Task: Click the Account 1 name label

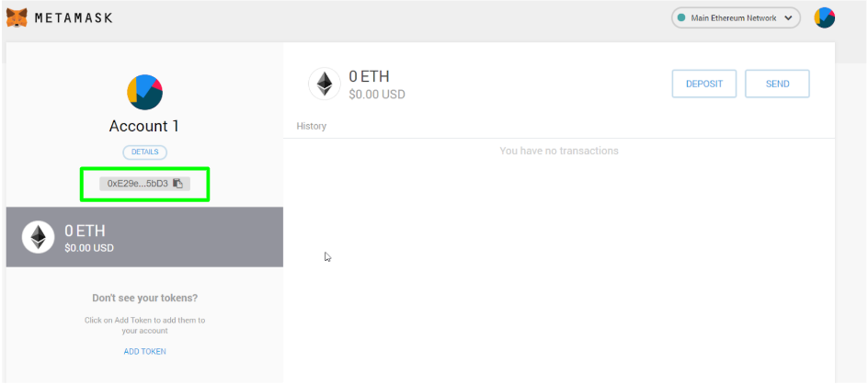Action: coord(144,126)
